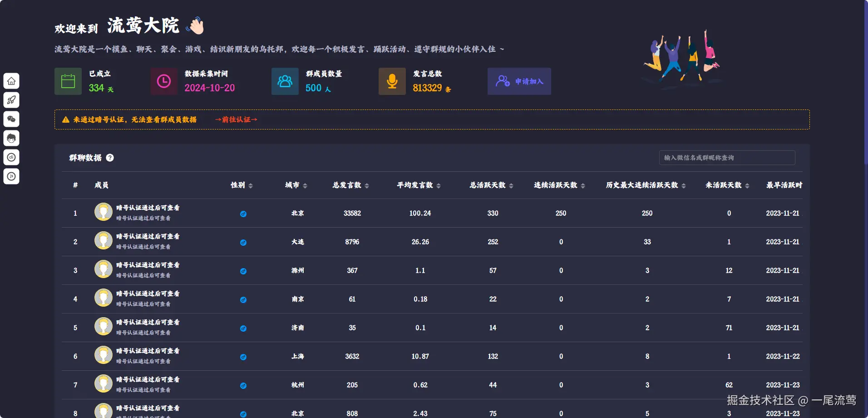Click the pink clock icon beside 数据采集时间

click(164, 81)
